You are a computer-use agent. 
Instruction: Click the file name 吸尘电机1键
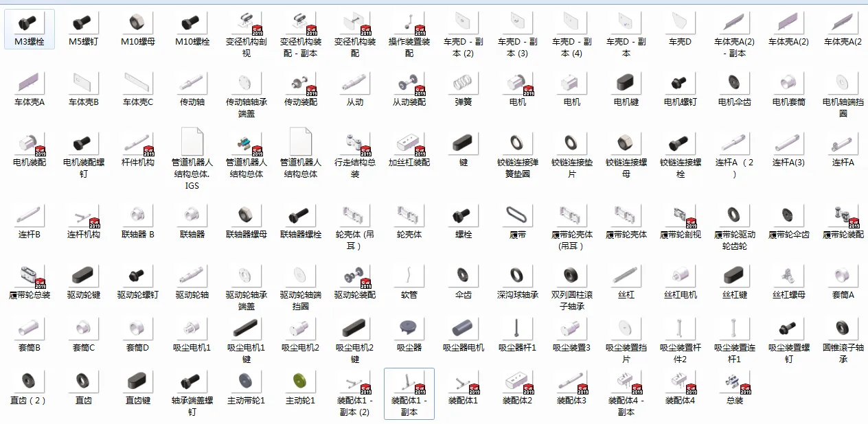point(247,353)
